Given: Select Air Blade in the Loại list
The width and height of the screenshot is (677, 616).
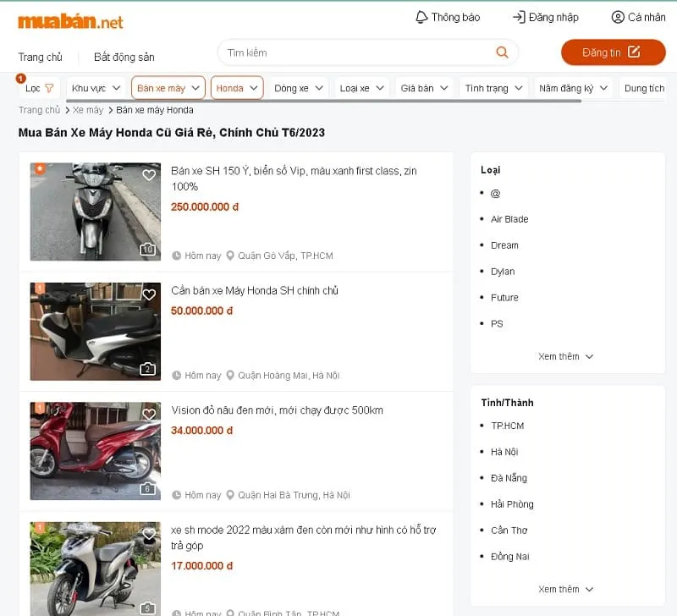Looking at the screenshot, I should tap(509, 219).
